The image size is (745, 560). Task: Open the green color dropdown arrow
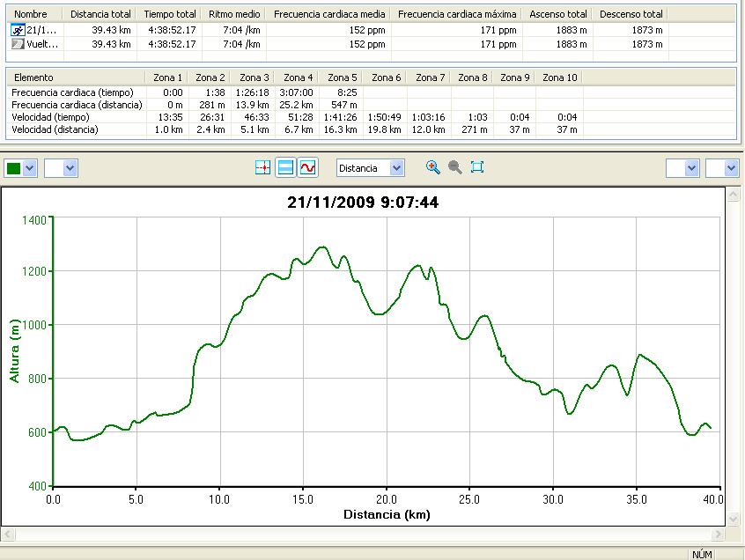coord(30,168)
